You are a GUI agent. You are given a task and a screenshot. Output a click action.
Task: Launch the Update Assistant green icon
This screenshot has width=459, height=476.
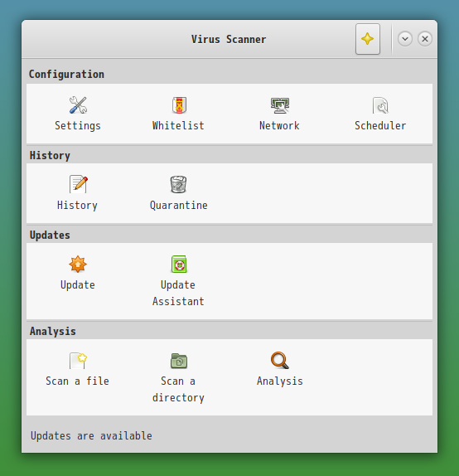[x=179, y=264]
